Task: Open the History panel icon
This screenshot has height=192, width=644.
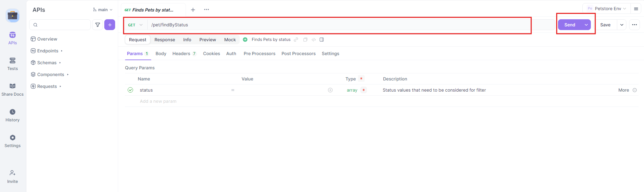Action: click(x=13, y=112)
